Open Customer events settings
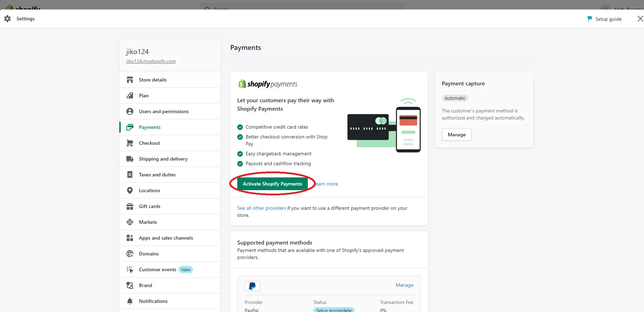 157,269
